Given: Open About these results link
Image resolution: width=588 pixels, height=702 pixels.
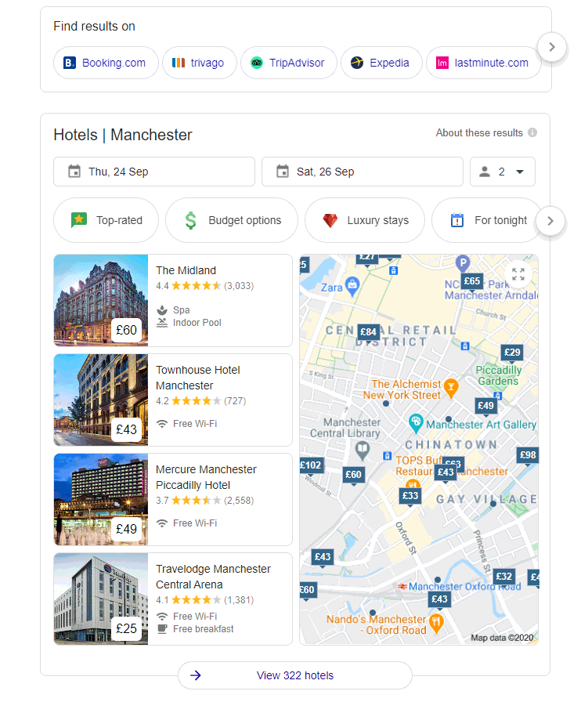Looking at the screenshot, I should (x=479, y=133).
